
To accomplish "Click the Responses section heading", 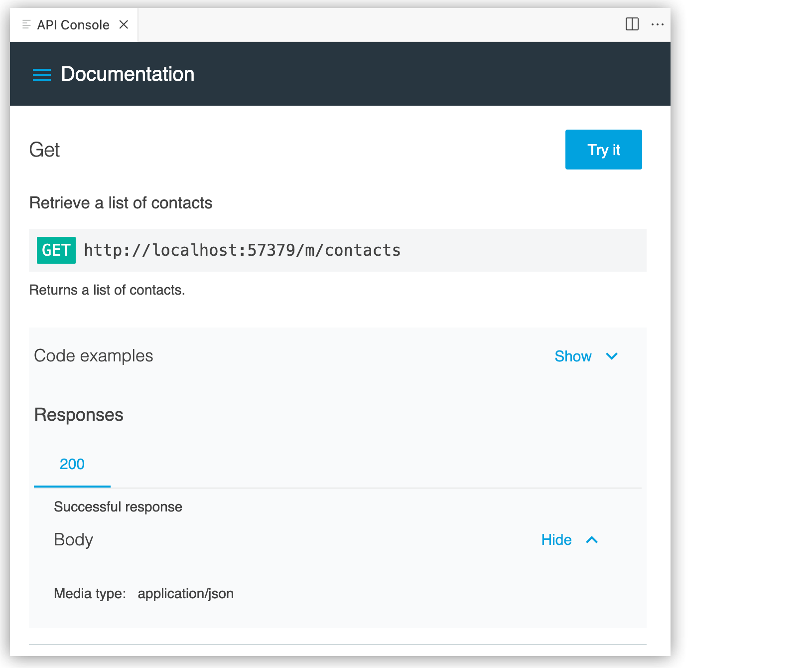I will (x=78, y=414).
